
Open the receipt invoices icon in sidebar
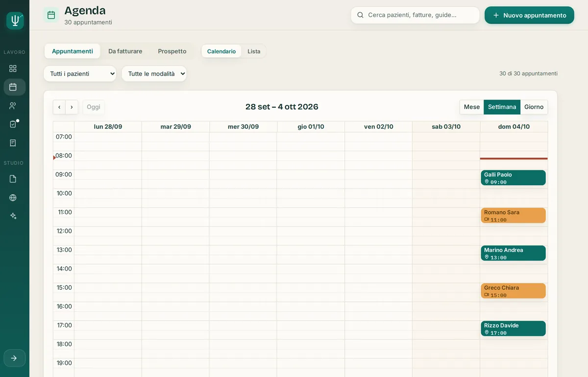(x=13, y=143)
